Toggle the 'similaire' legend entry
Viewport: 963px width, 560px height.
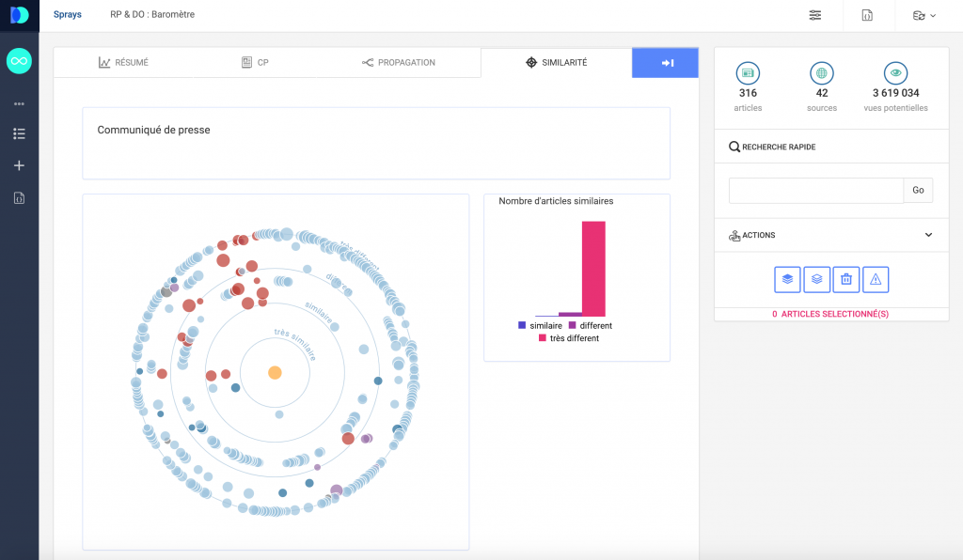tap(541, 326)
